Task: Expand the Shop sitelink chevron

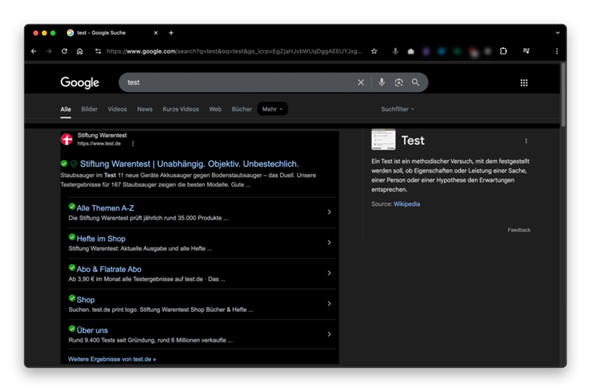Action: [x=329, y=303]
